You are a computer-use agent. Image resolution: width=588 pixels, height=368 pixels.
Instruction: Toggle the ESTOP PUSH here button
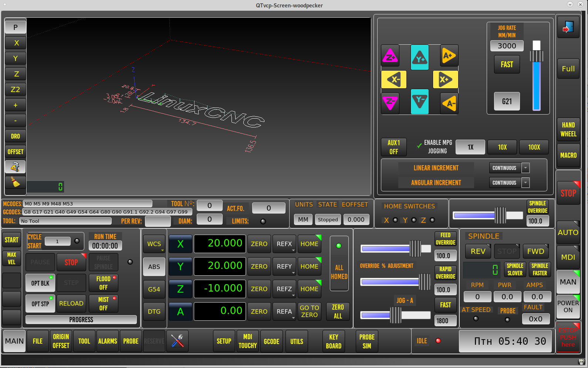point(568,337)
